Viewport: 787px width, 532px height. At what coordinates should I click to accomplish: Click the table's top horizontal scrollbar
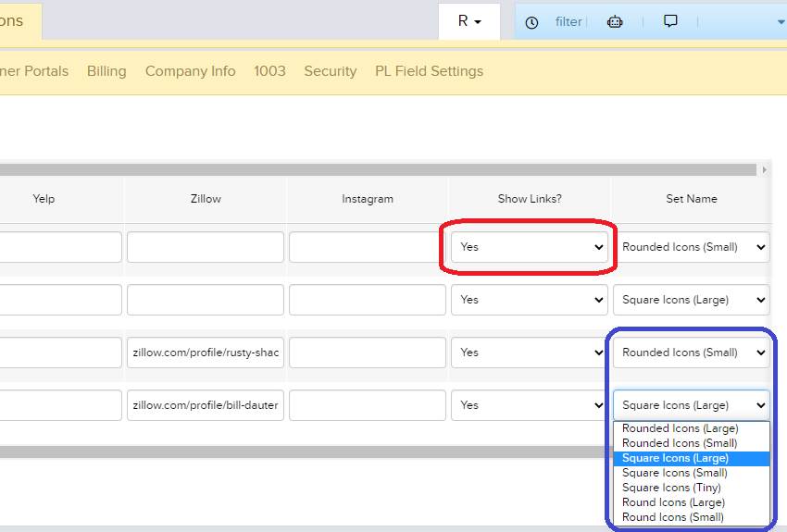click(x=378, y=170)
